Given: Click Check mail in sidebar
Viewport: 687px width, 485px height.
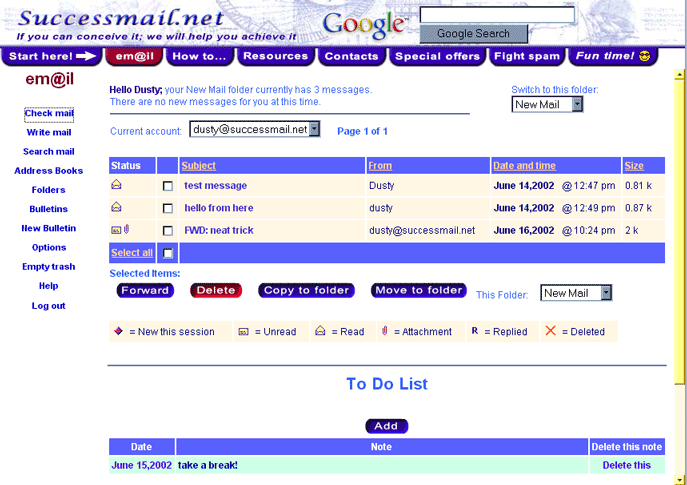Looking at the screenshot, I should point(49,113).
